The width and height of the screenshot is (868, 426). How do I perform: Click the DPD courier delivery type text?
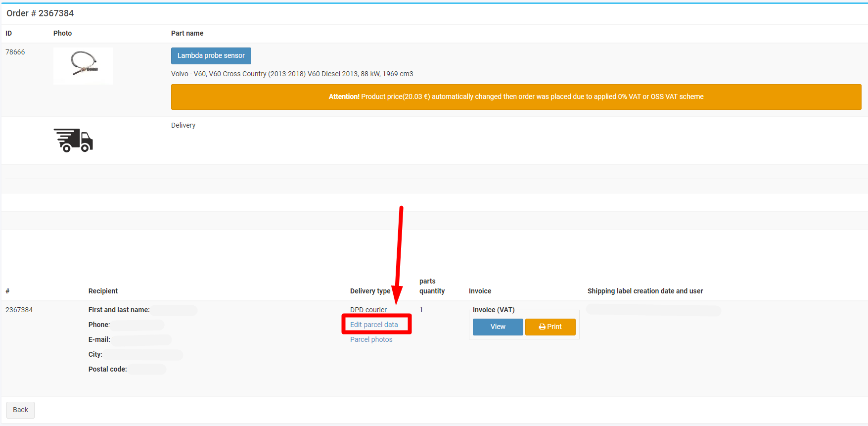(368, 310)
